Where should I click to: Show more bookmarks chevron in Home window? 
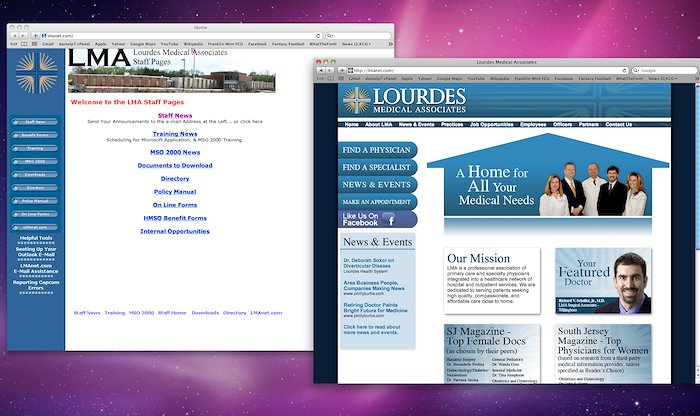[x=391, y=44]
